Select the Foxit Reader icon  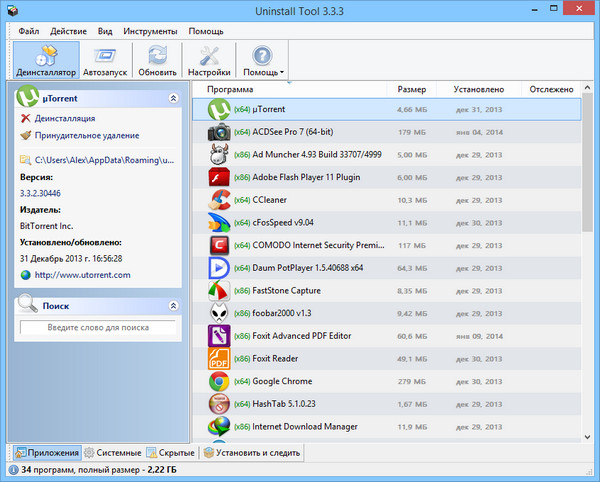pyautogui.click(x=219, y=358)
